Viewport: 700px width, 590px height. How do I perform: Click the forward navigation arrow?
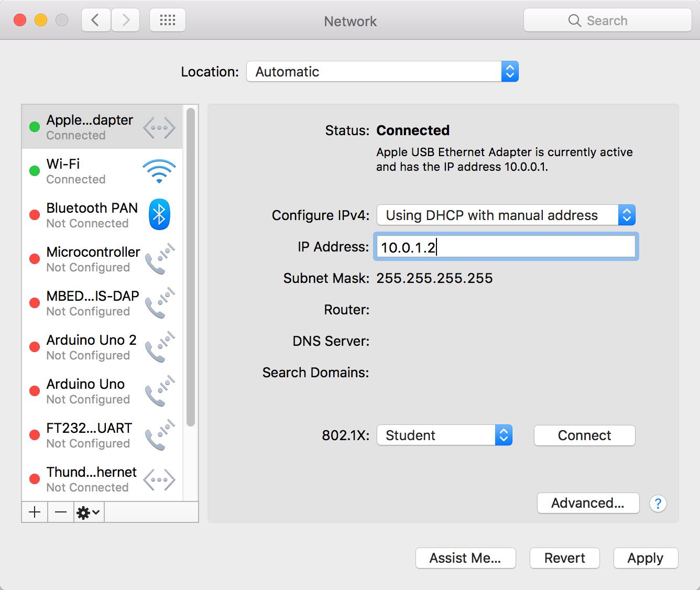tap(126, 20)
